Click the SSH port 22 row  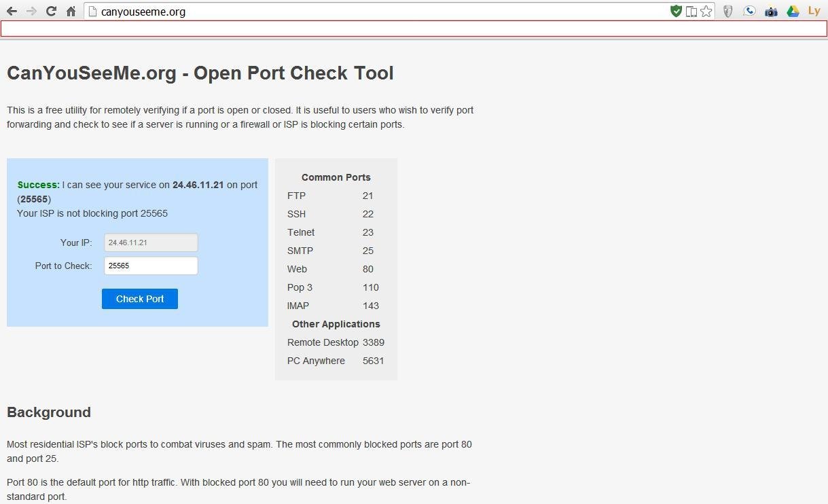point(330,214)
